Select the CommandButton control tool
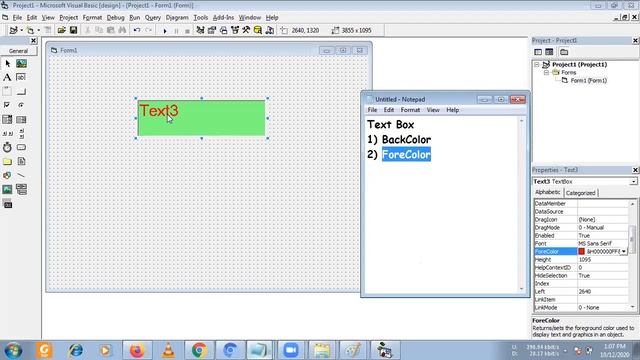 pos(21,91)
